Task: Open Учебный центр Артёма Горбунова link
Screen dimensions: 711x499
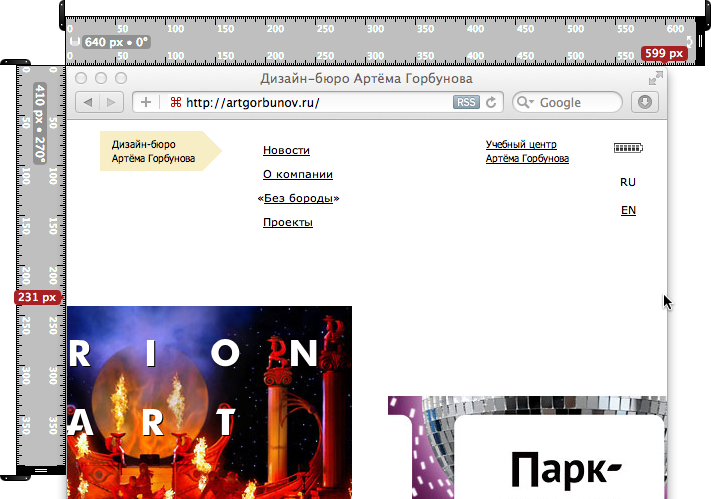Action: pos(527,152)
